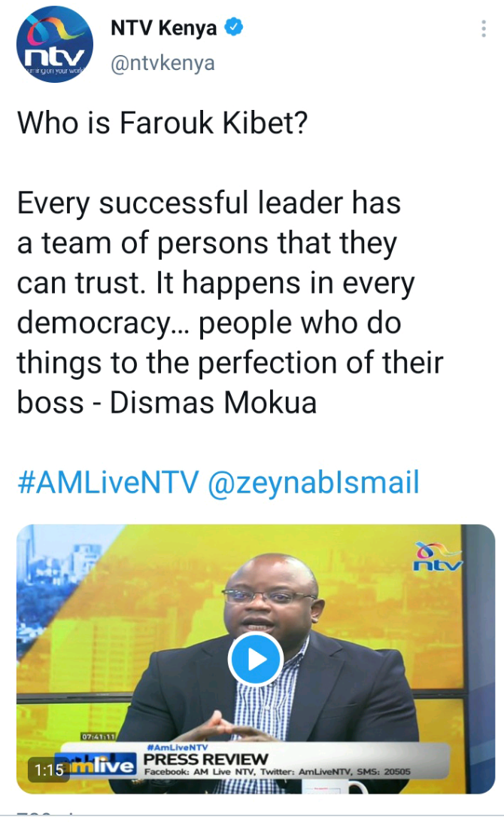Select the PRESS REVIEW banner title

[205, 759]
